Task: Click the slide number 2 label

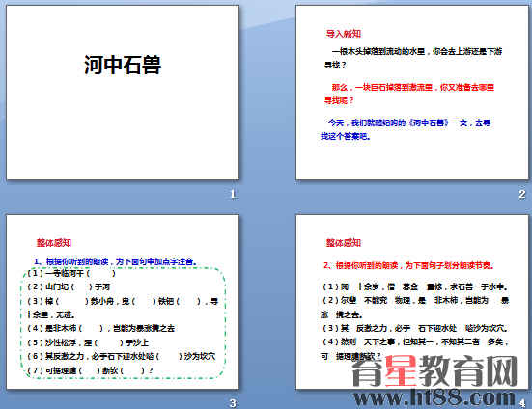Action: click(x=521, y=194)
